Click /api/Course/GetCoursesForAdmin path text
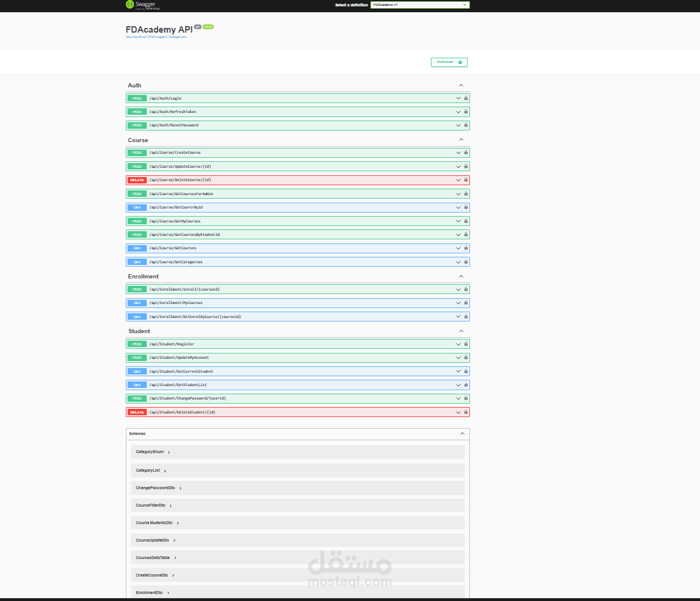 181,194
